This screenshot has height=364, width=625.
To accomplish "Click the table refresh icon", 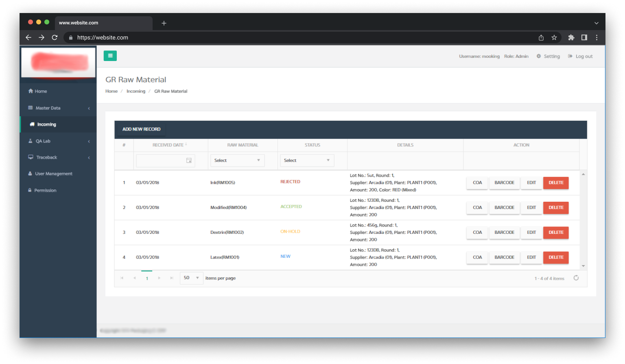I will [x=576, y=278].
